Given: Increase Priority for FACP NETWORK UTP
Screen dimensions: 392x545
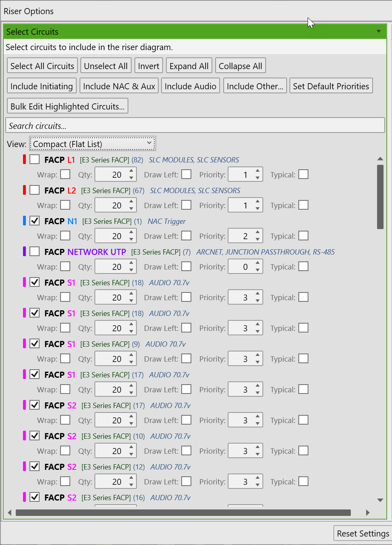Looking at the screenshot, I should (258, 263).
